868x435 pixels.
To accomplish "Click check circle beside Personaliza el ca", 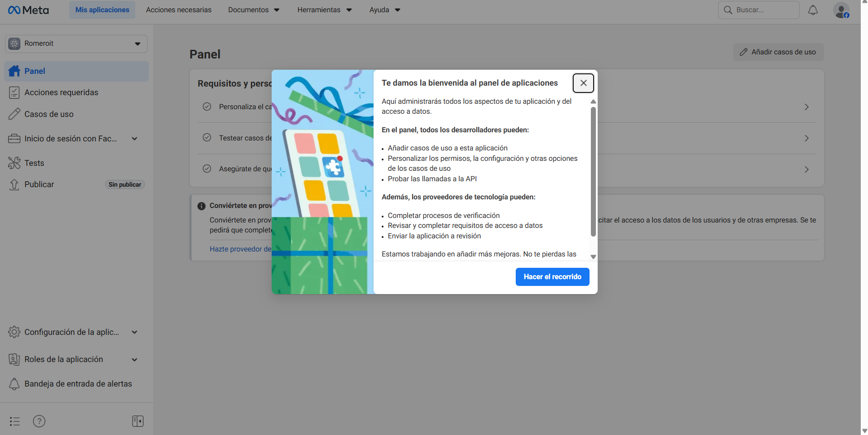I will [x=207, y=106].
